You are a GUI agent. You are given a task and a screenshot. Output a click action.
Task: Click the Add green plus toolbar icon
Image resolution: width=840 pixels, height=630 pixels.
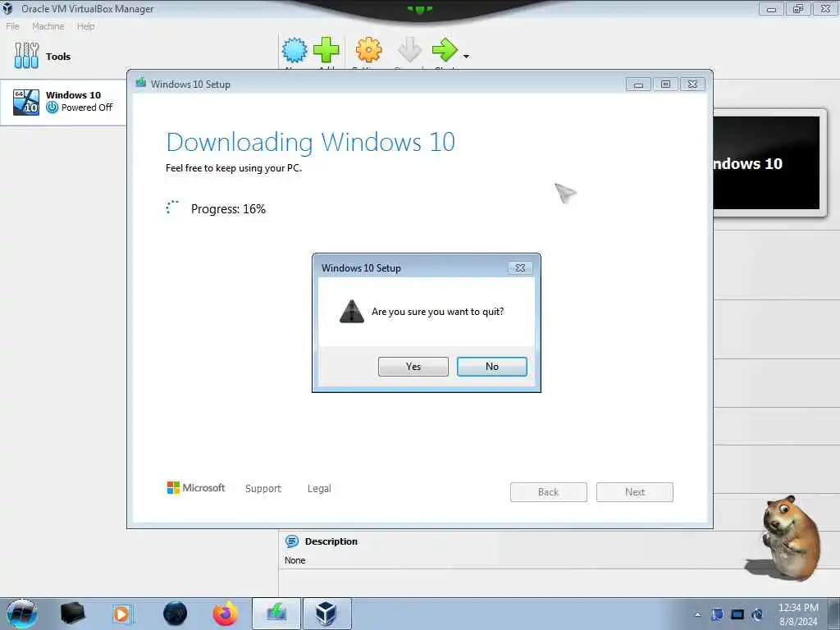(x=326, y=50)
